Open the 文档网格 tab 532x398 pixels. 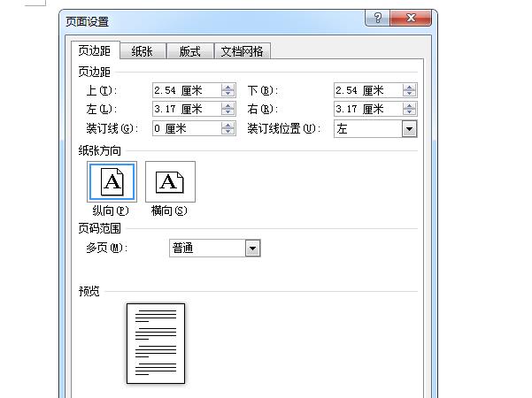coord(243,51)
